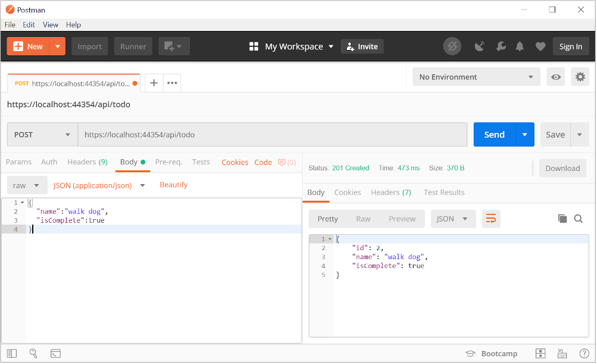Toggle word wrap in response viewer
The width and height of the screenshot is (597, 364).
pyautogui.click(x=491, y=219)
